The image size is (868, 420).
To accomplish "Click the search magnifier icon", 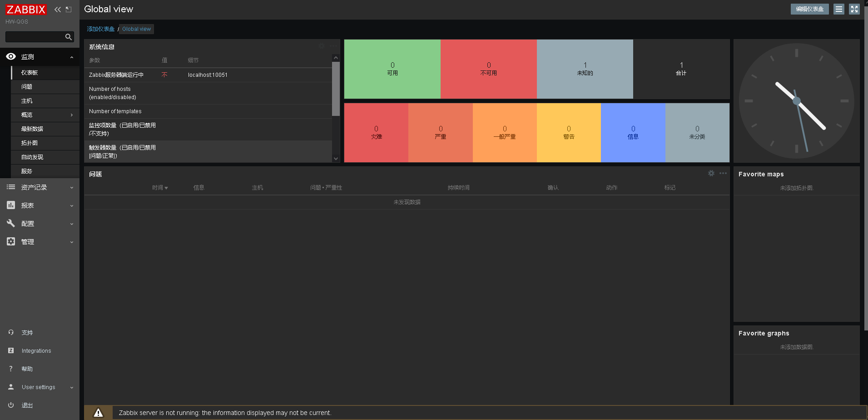I will (69, 37).
